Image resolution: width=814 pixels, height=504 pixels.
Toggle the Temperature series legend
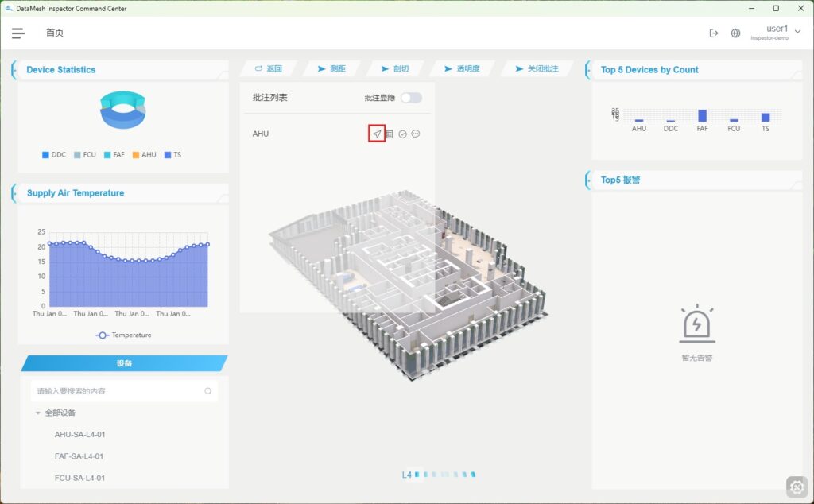pos(124,335)
